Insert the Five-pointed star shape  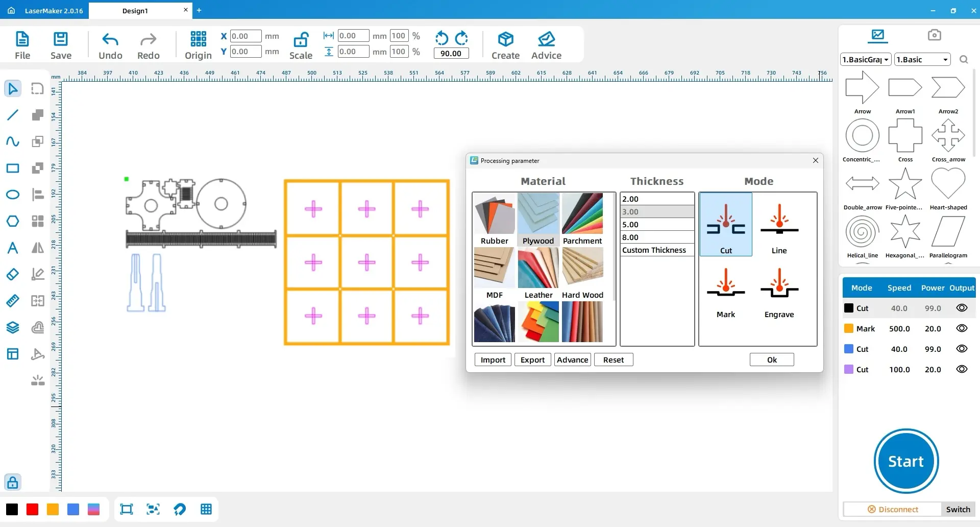[905, 188]
